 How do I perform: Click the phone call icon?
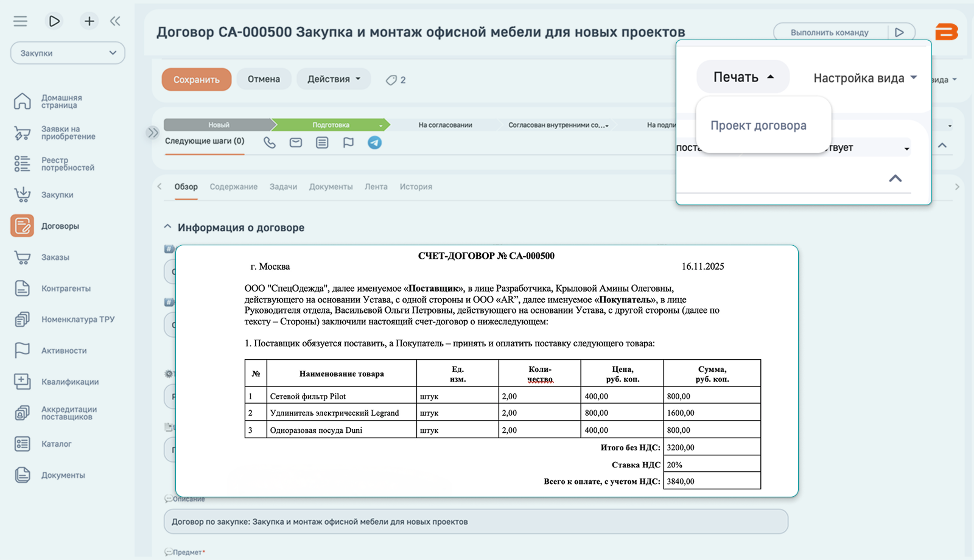pyautogui.click(x=269, y=143)
